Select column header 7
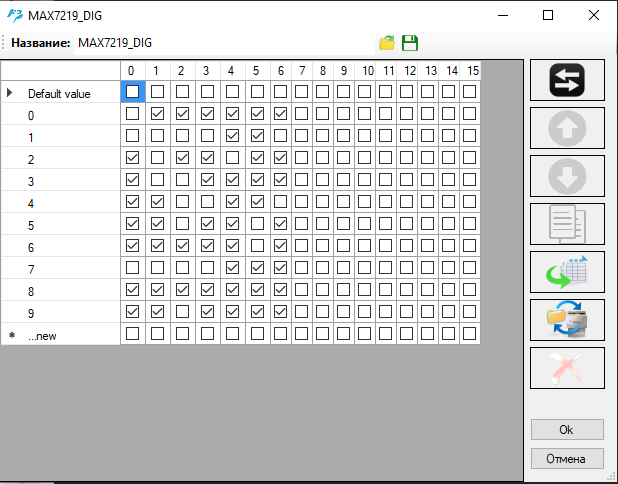 302,71
